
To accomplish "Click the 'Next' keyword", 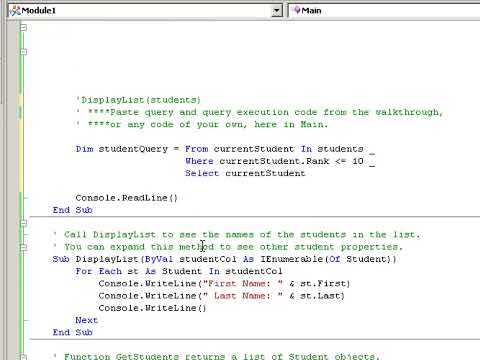I will click(86, 320).
